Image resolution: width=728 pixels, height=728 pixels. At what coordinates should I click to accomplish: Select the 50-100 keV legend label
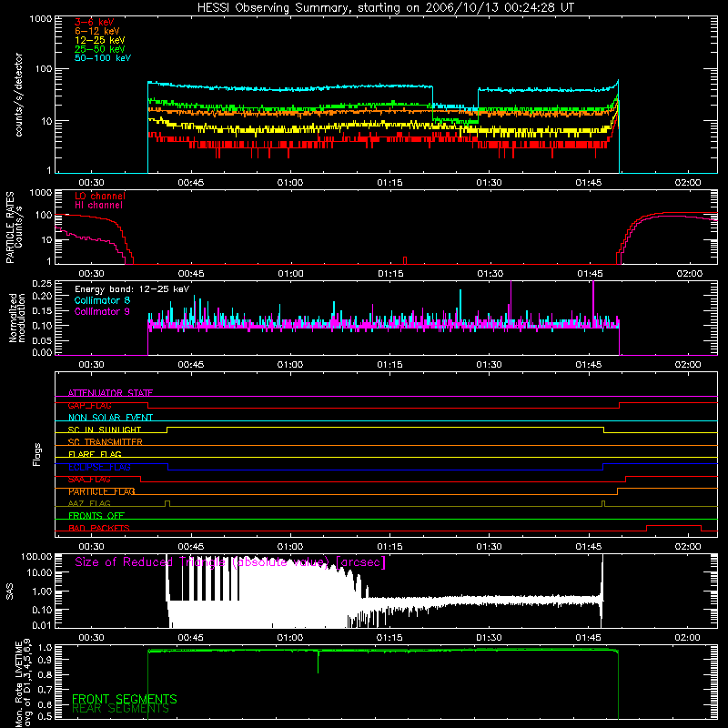[103, 58]
